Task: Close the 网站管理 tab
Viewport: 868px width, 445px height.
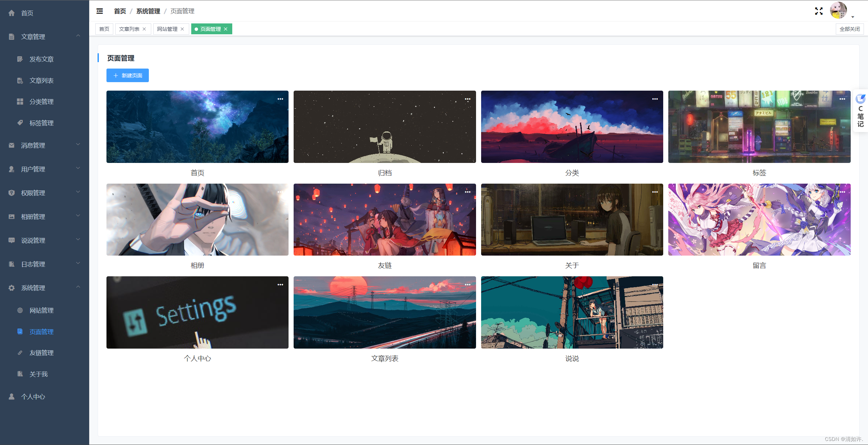Action: tap(182, 29)
